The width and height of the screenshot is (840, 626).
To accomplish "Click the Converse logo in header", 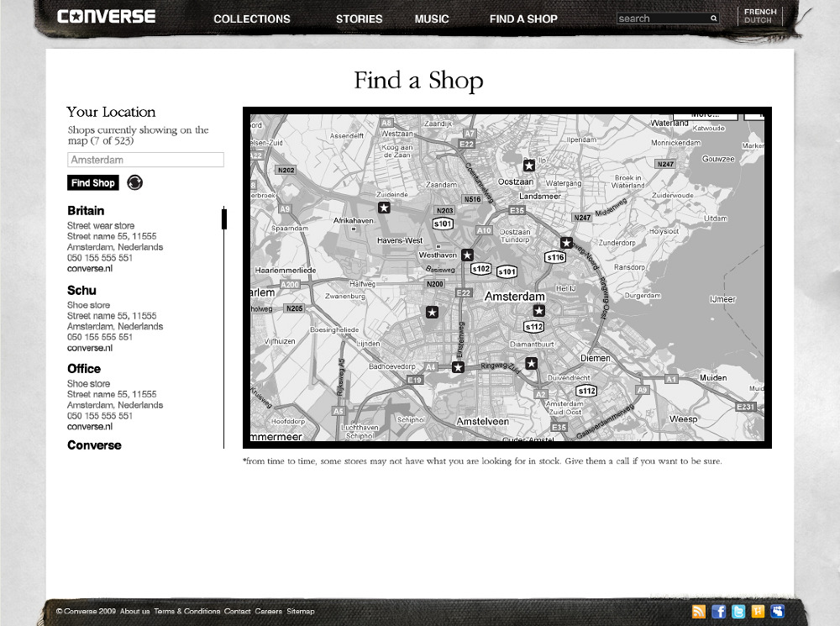I will [106, 17].
